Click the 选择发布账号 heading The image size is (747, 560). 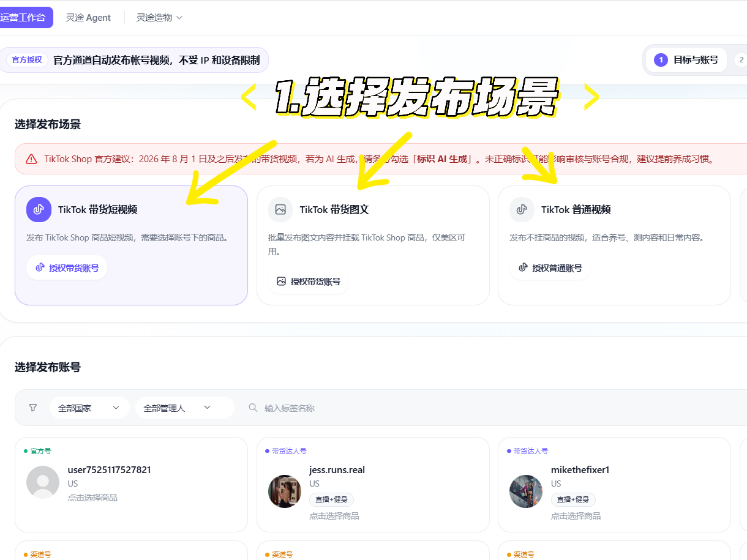click(48, 367)
